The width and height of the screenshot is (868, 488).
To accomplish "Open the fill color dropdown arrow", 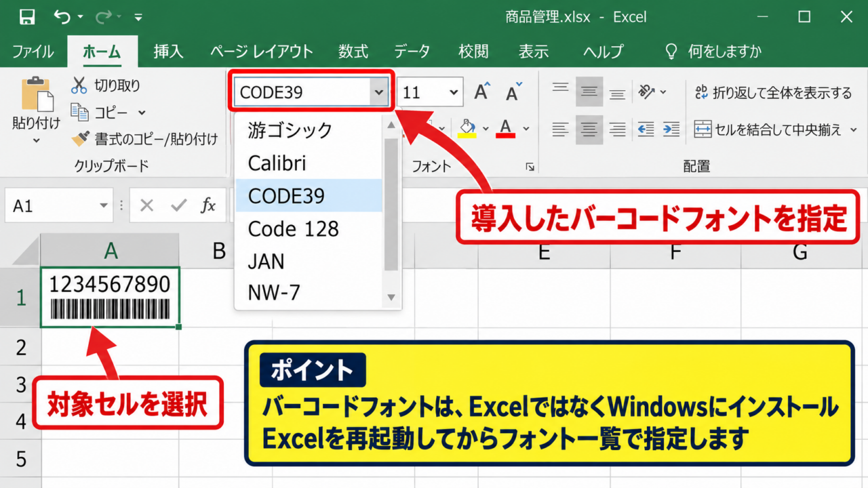I will click(486, 129).
